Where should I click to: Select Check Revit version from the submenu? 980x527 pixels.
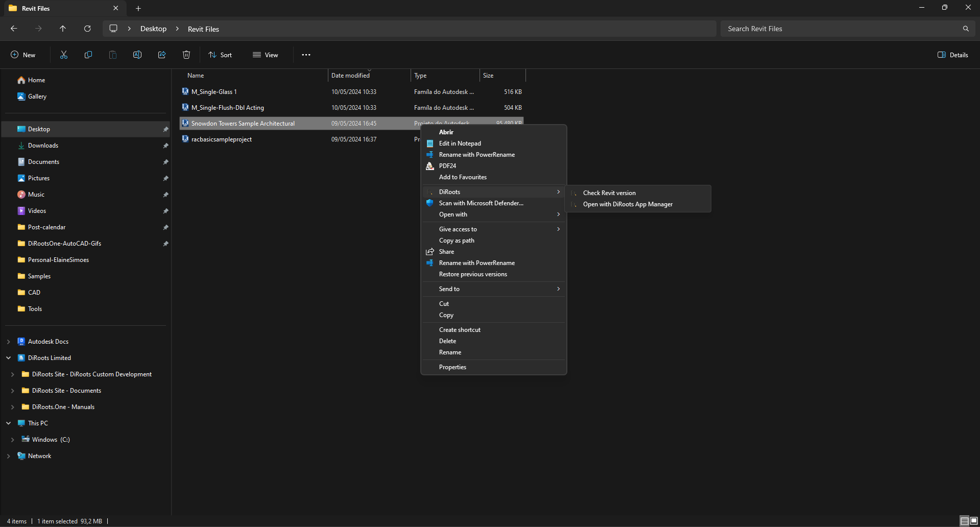[x=609, y=193]
